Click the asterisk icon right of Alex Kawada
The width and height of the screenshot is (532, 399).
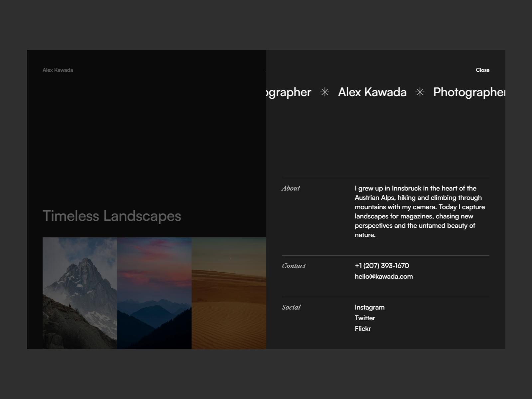tap(420, 92)
